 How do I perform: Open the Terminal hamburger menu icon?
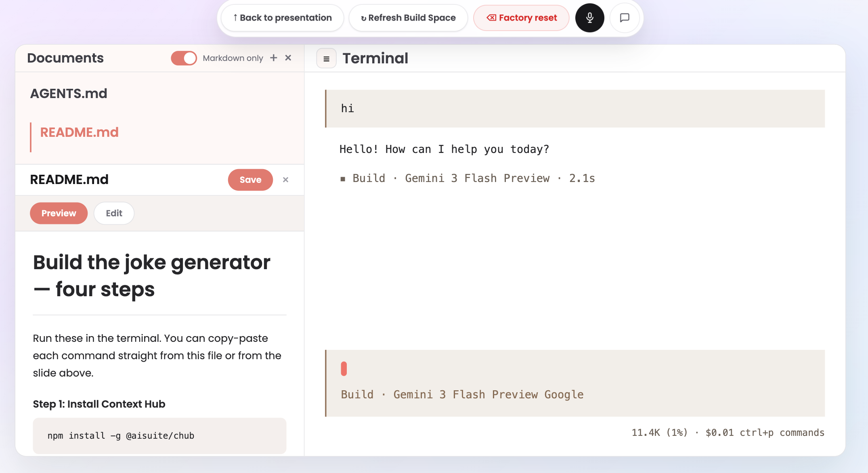tap(326, 59)
